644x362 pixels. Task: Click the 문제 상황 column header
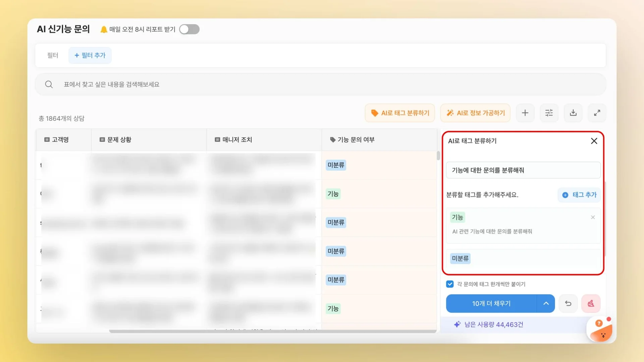[119, 140]
